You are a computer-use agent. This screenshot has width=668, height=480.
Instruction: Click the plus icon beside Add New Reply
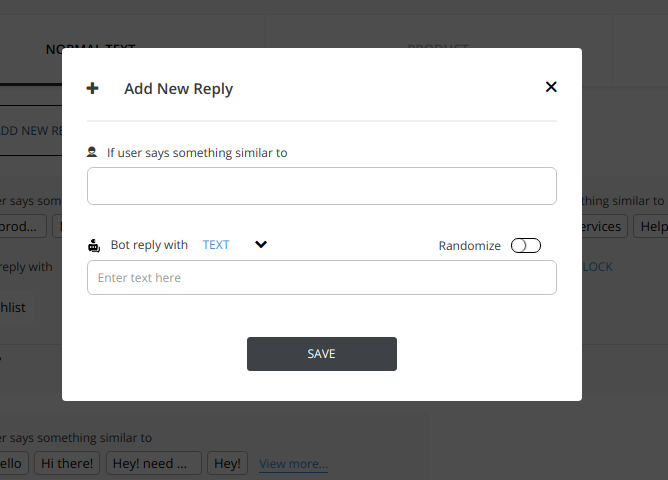coord(92,88)
